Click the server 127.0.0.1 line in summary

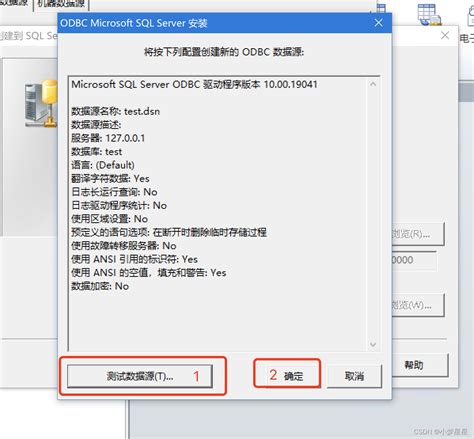[108, 138]
